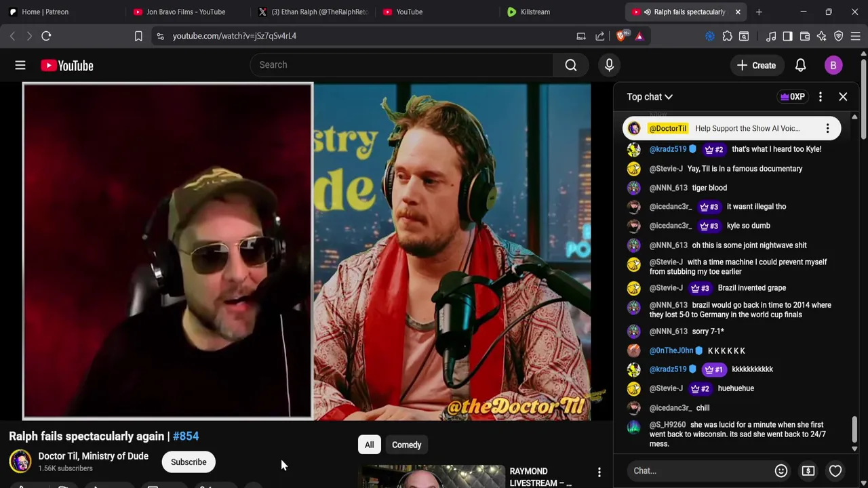Click @DoctorTil pinned chat username
Image resolution: width=868 pixels, height=488 pixels.
pyautogui.click(x=668, y=128)
